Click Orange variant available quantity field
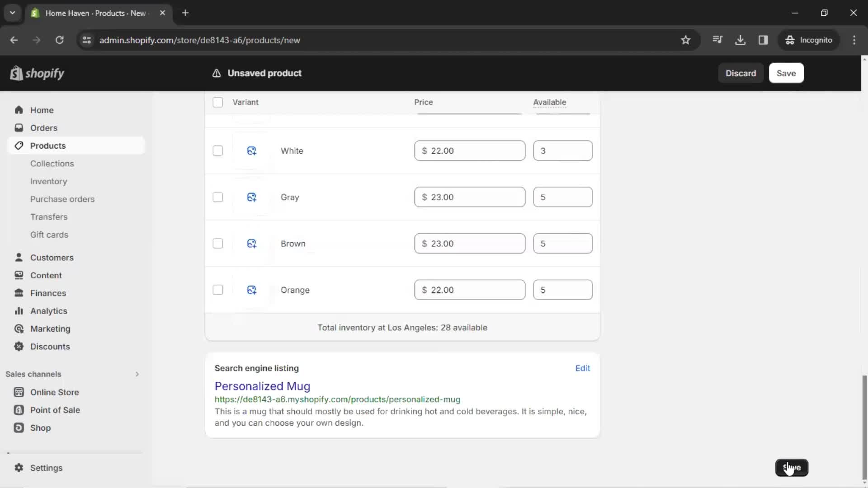 563,290
